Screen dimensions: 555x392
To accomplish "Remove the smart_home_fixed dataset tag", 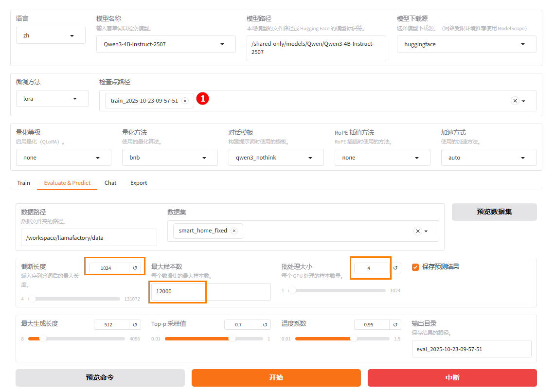I will pos(234,231).
